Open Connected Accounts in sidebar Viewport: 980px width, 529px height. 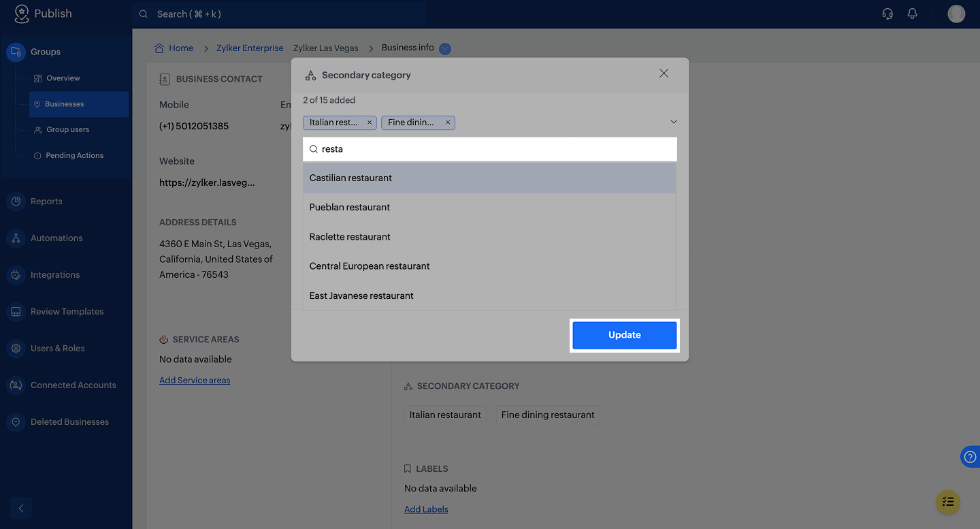(x=73, y=385)
